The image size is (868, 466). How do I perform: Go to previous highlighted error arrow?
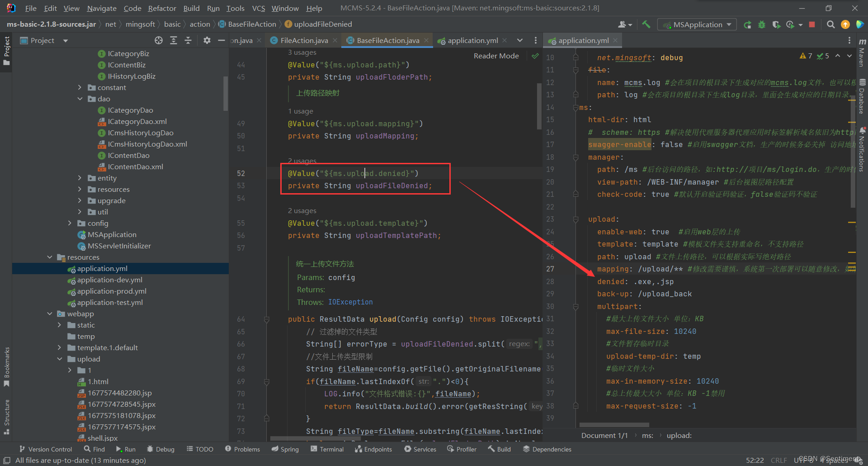tap(838, 56)
